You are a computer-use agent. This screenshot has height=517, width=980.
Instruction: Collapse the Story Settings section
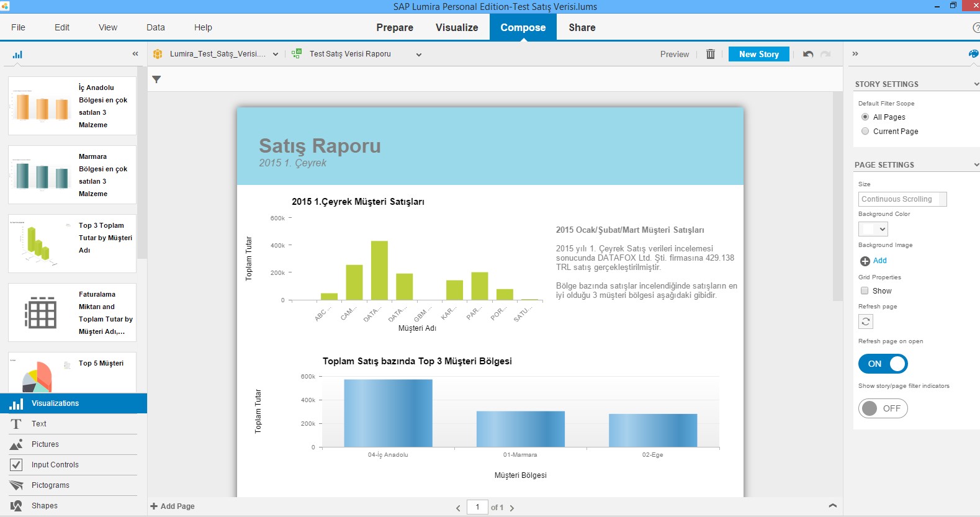pos(976,84)
